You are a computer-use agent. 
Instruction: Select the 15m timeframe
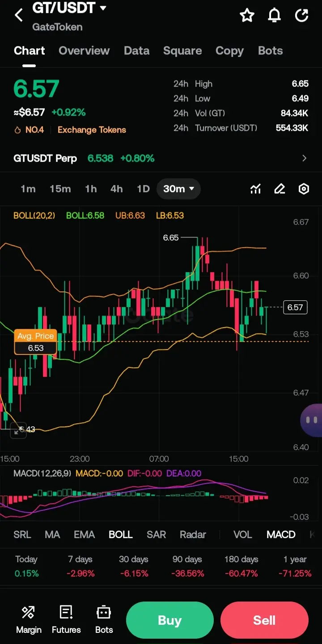click(x=60, y=189)
